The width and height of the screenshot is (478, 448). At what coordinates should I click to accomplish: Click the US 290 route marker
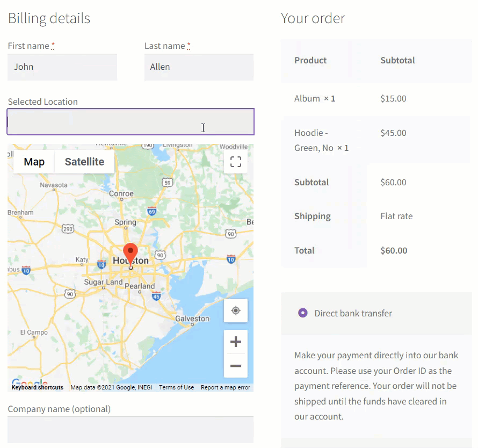pos(68,229)
